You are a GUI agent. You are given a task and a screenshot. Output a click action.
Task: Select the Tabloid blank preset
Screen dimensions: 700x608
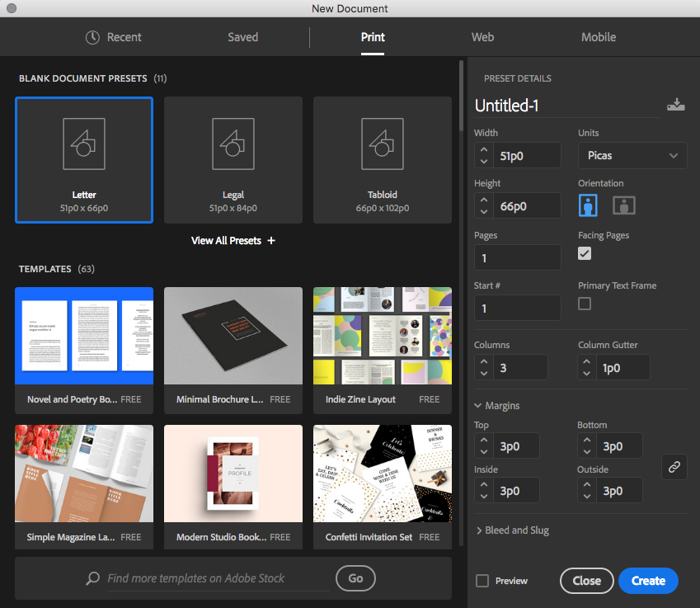coord(383,160)
